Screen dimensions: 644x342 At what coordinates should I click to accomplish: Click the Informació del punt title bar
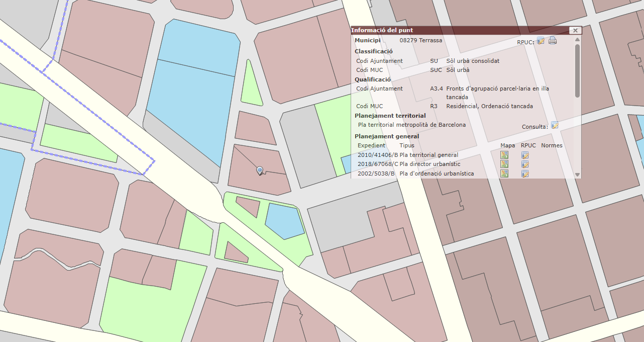[x=452, y=31]
